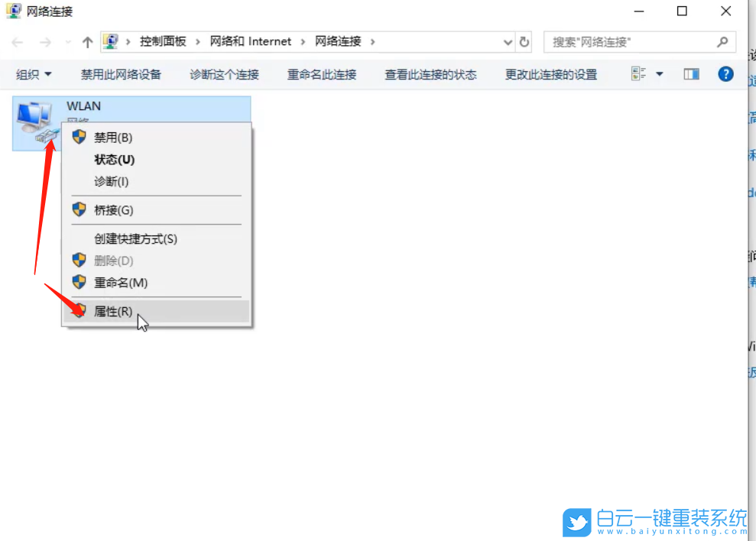This screenshot has width=756, height=541.
Task: Open Help via the question mark icon
Action: [x=725, y=73]
